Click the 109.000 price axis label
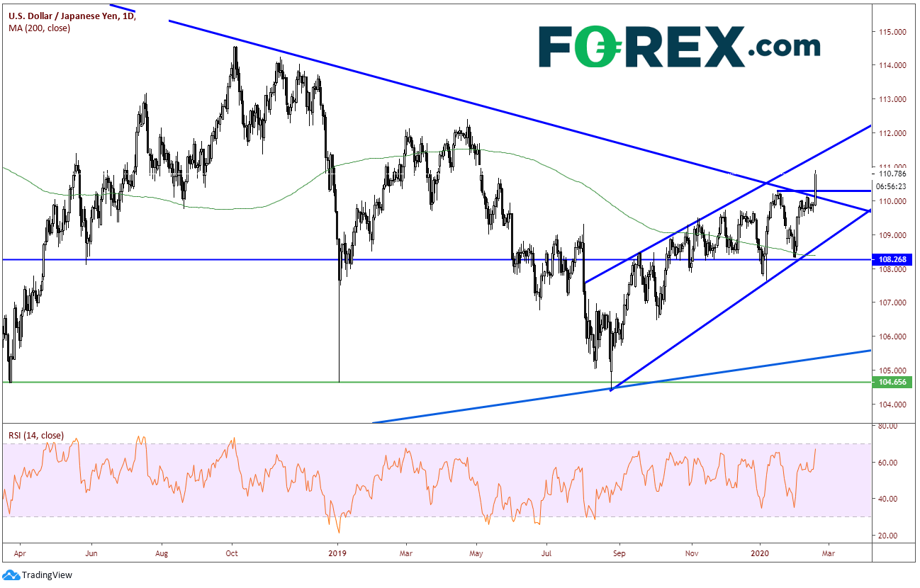 tap(893, 235)
